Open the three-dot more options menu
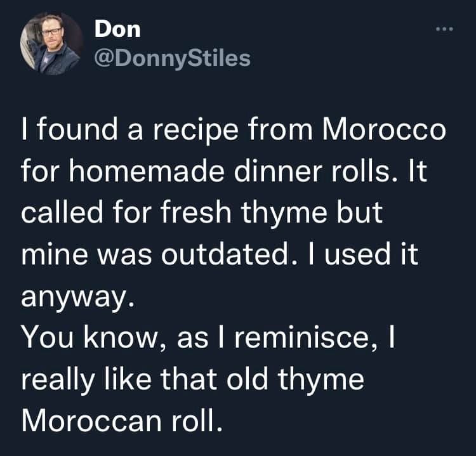The width and height of the screenshot is (476, 456). click(444, 29)
